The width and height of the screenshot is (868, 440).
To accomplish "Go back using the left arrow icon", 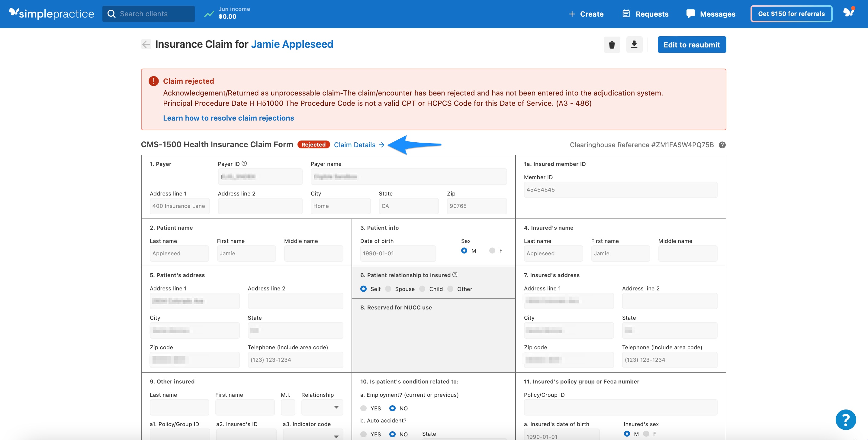I will click(x=146, y=44).
